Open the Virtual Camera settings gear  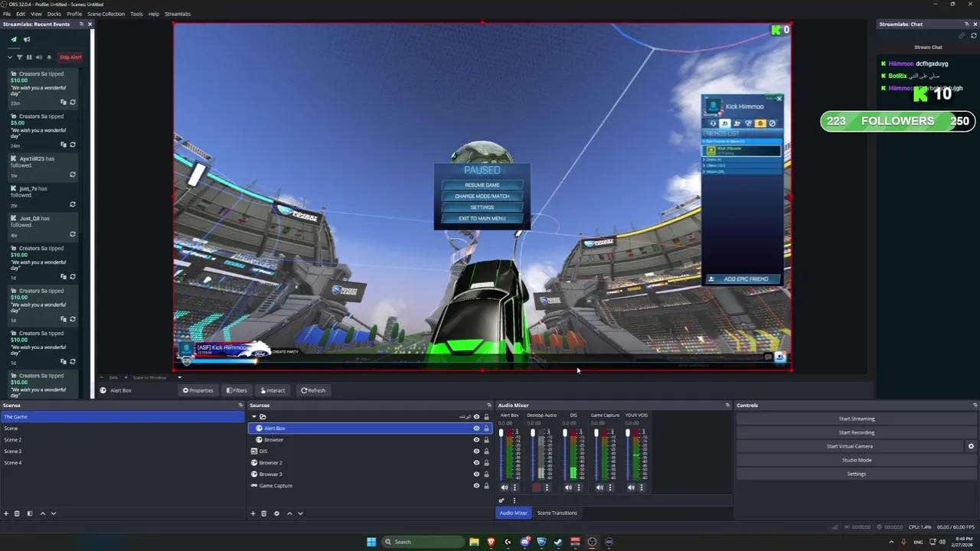point(971,446)
